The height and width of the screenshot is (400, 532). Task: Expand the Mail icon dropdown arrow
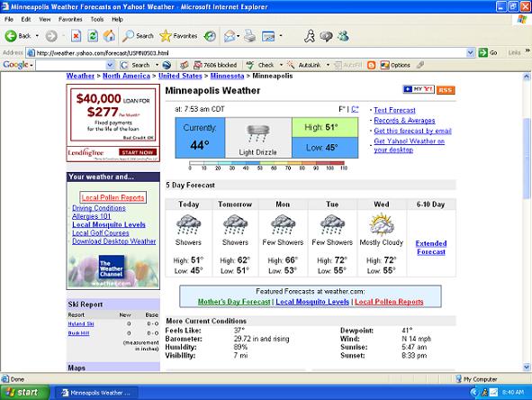[239, 36]
